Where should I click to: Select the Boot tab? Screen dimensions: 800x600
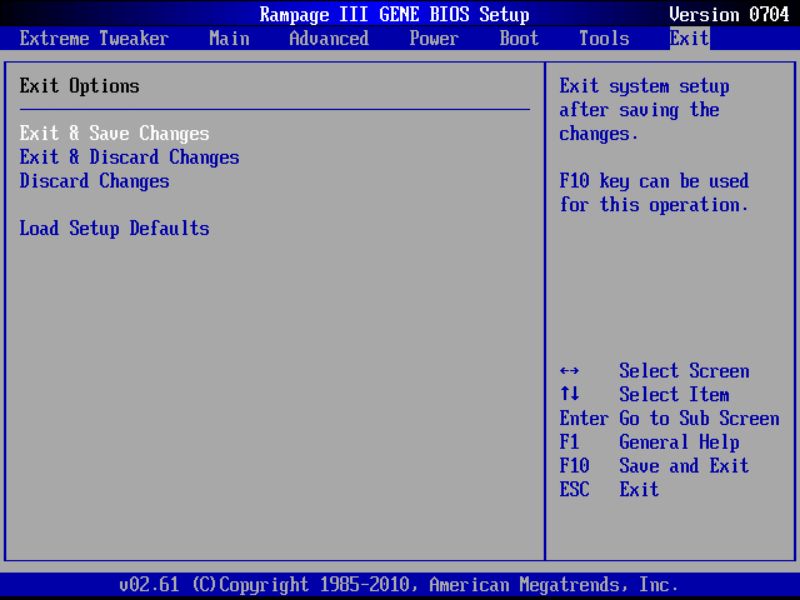519,39
